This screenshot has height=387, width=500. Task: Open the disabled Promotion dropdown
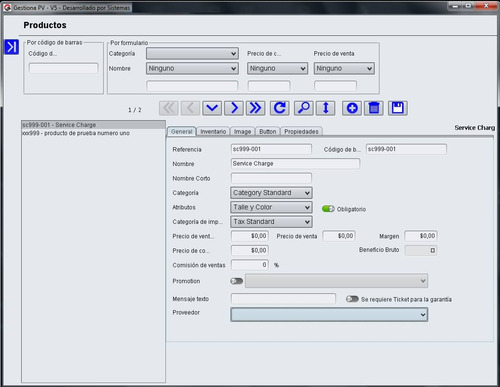click(x=337, y=281)
